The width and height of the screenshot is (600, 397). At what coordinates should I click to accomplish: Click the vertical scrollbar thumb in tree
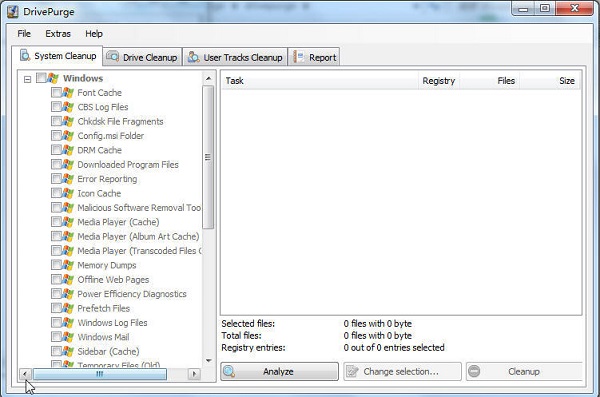[208, 157]
